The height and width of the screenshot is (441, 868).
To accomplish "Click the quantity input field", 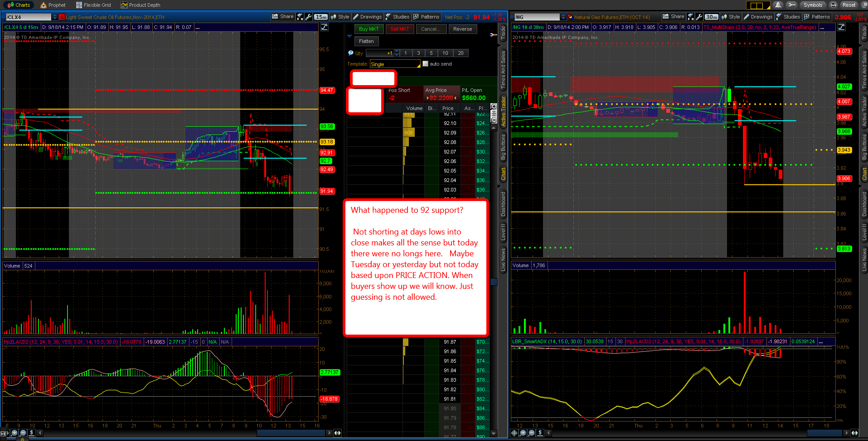I will coord(380,53).
